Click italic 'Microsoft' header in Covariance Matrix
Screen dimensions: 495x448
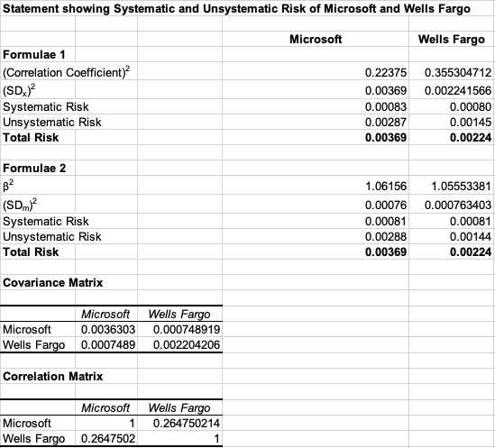(x=105, y=314)
